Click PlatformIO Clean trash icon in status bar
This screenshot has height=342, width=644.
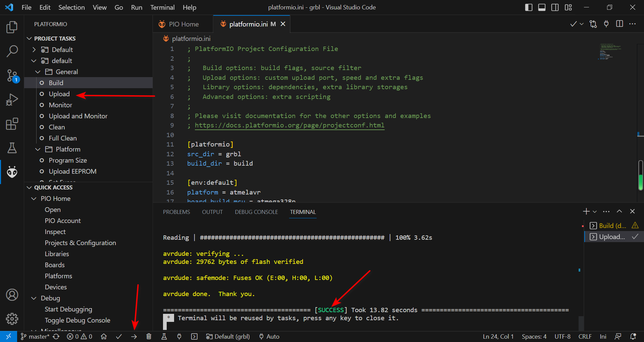[149, 337]
